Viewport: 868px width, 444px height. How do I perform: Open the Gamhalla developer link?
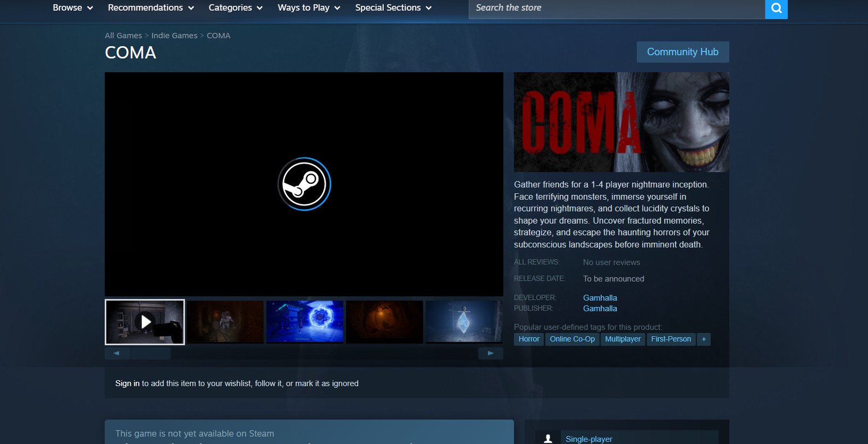tap(600, 298)
